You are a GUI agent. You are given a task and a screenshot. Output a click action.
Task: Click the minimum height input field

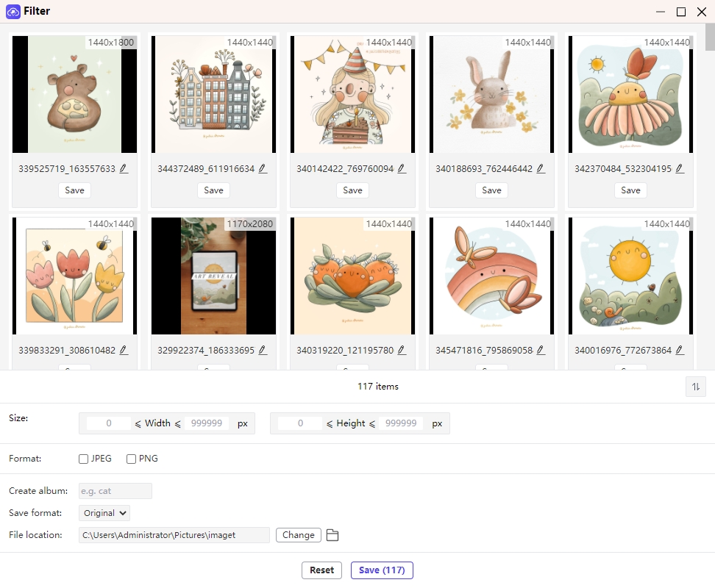pyautogui.click(x=300, y=423)
